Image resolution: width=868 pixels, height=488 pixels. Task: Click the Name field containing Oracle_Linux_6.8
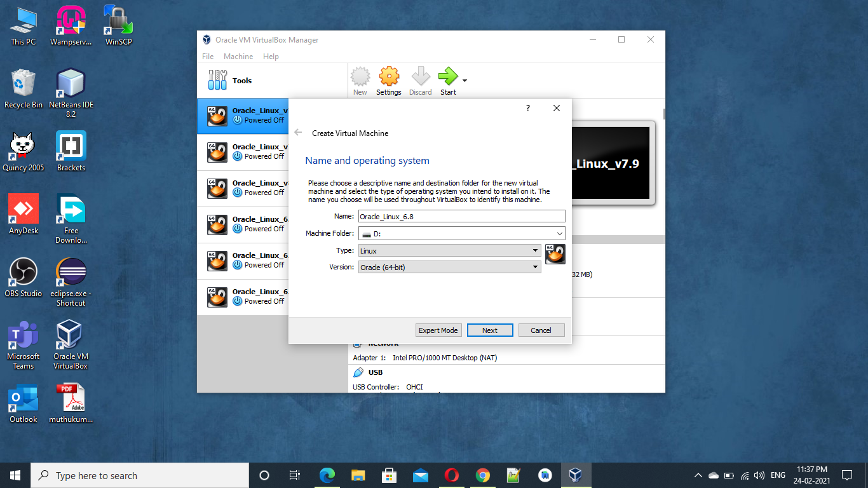pos(462,216)
